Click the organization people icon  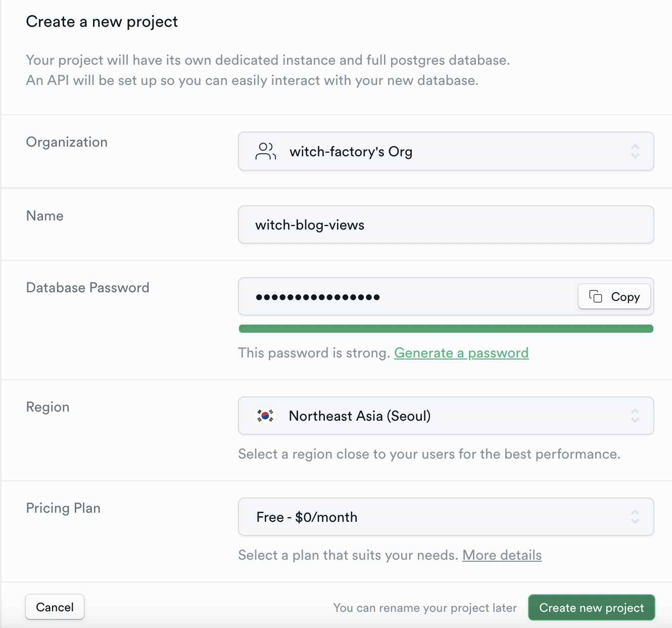265,151
